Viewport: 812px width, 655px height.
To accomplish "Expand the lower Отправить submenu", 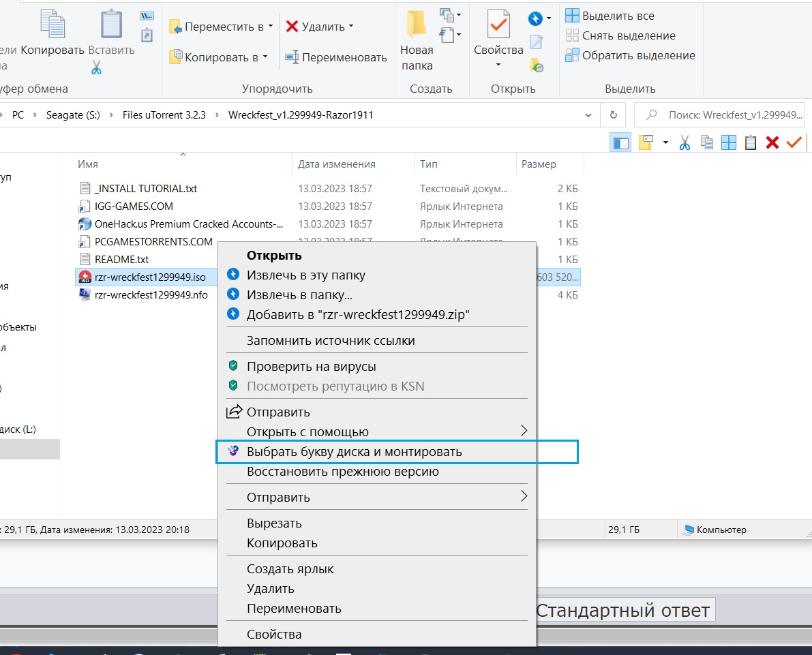I will [524, 496].
